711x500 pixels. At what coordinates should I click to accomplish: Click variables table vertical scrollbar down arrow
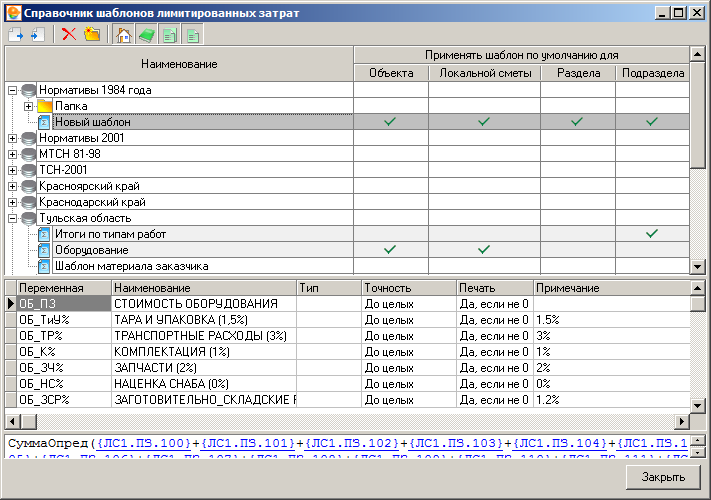click(x=697, y=405)
